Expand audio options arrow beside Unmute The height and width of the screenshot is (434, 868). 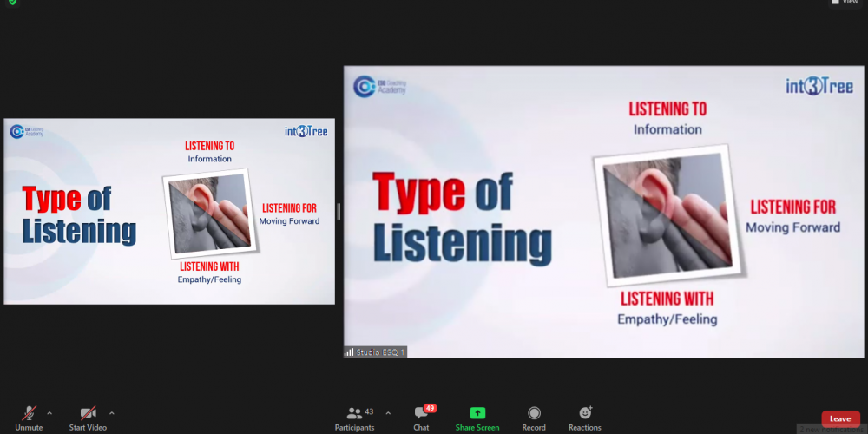click(49, 413)
